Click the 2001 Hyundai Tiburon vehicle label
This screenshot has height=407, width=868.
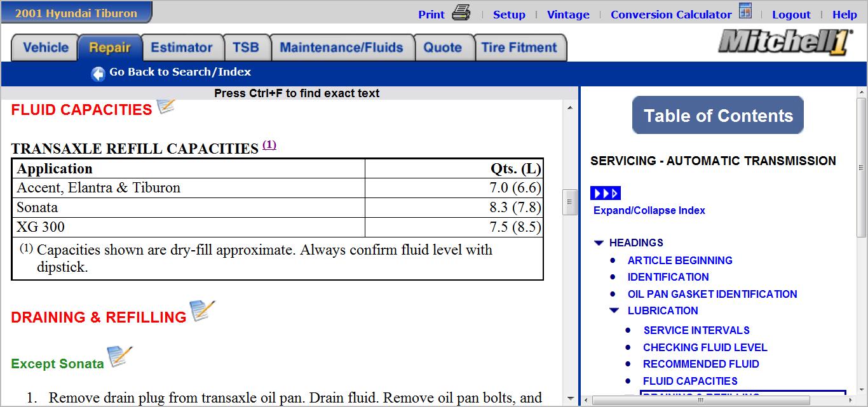pyautogui.click(x=76, y=13)
